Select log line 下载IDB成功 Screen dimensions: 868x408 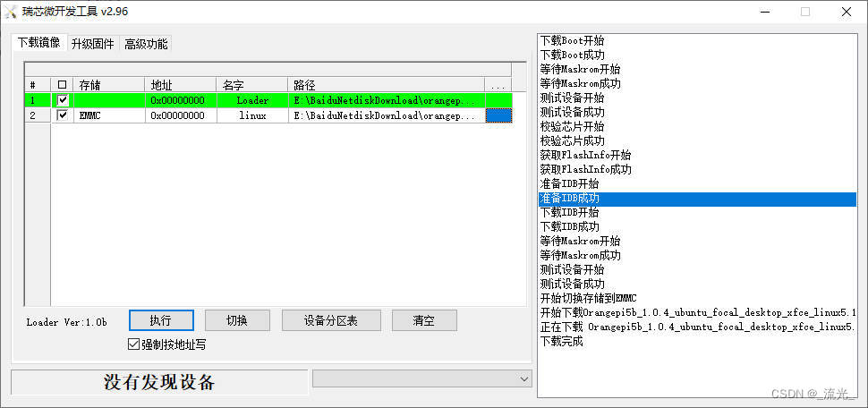[697, 227]
